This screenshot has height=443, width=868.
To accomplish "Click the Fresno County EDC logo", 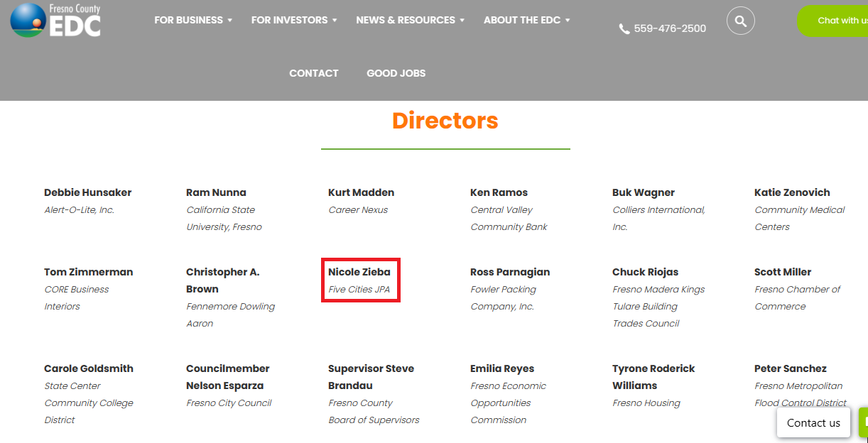I will (56, 20).
